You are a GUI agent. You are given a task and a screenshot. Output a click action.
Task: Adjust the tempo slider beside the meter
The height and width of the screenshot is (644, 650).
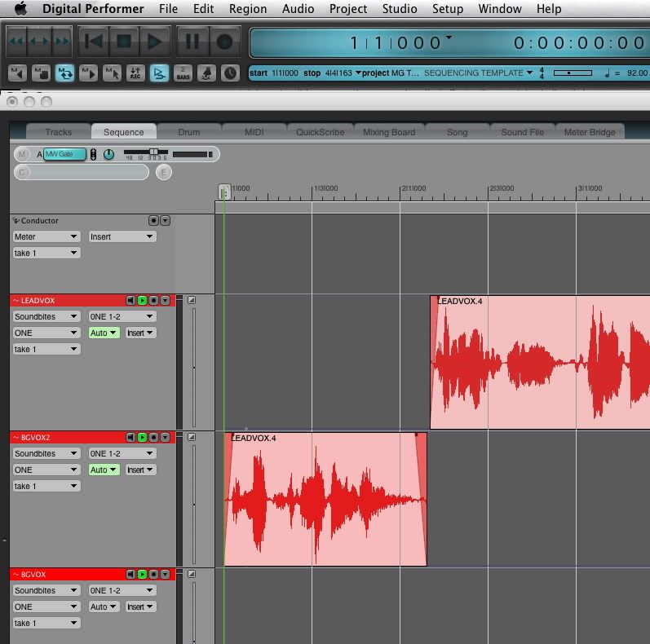(573, 73)
